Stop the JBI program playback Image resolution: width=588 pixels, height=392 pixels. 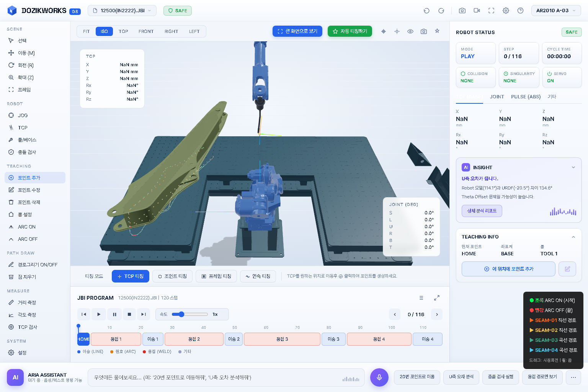(129, 314)
